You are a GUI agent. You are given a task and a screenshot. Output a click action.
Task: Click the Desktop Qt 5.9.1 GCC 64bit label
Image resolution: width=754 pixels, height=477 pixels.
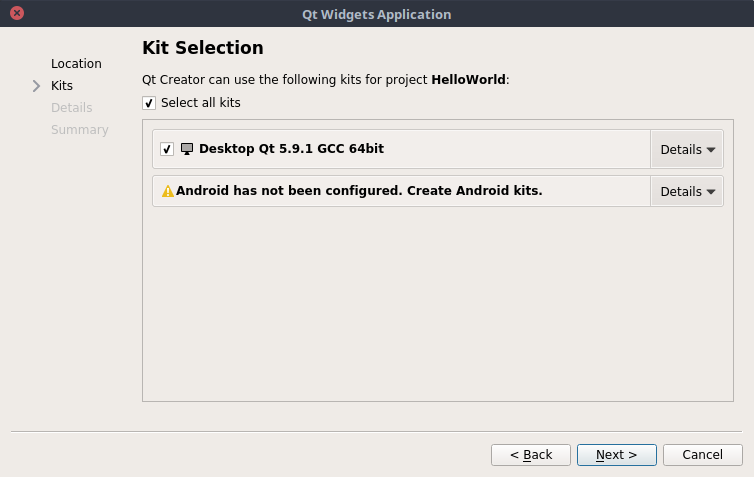291,149
